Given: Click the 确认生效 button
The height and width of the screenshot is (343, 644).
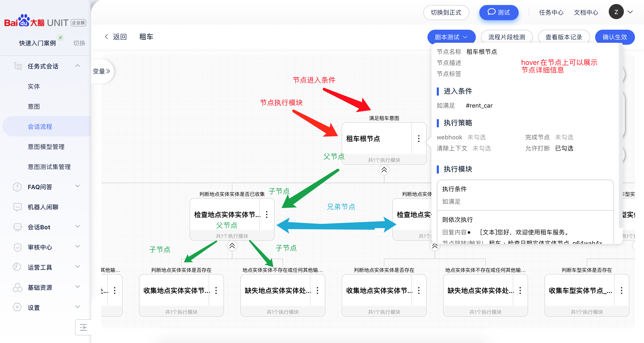Looking at the screenshot, I should point(615,37).
